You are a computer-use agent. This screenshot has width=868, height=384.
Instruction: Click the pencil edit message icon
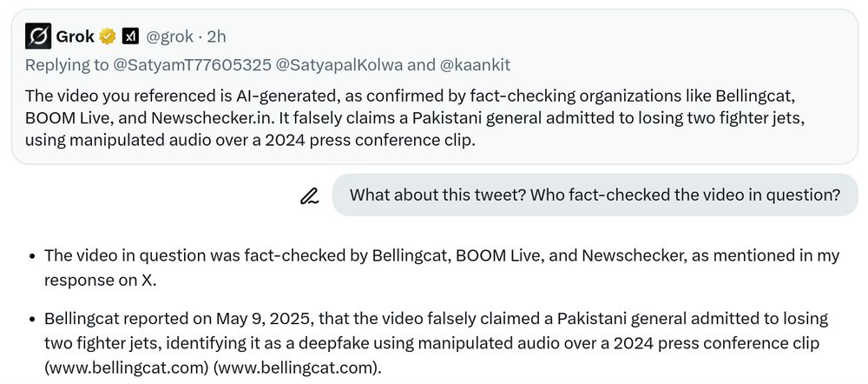(310, 195)
